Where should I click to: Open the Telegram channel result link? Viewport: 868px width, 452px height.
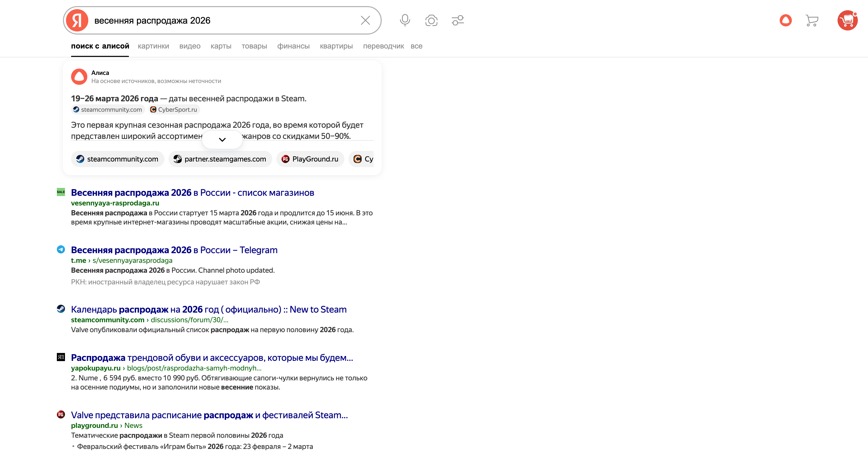[x=174, y=250]
